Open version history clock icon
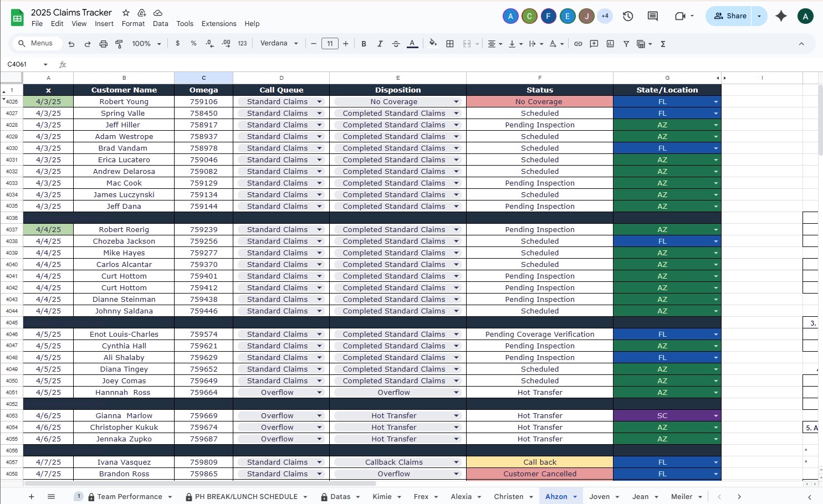Image resolution: width=823 pixels, height=504 pixels. [628, 16]
